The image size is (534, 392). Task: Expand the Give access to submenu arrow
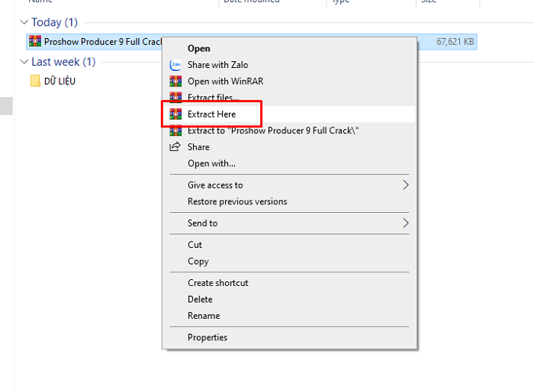(405, 185)
